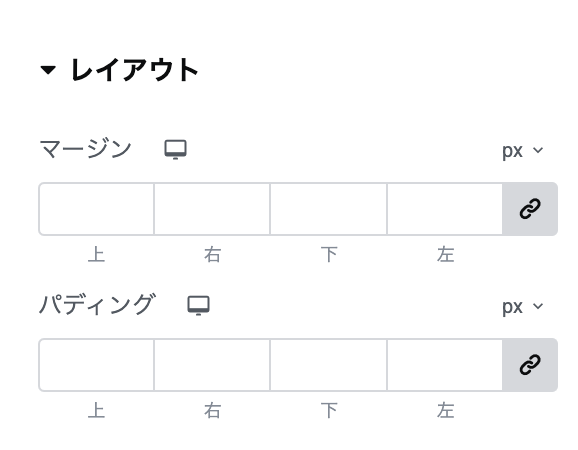Image resolution: width=578 pixels, height=450 pixels.
Task: Focus the パディング left (左) input field
Action: pos(445,365)
